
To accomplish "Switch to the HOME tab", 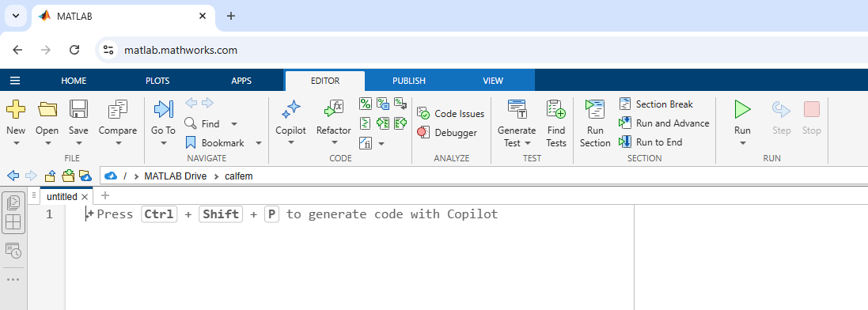I will click(x=74, y=81).
